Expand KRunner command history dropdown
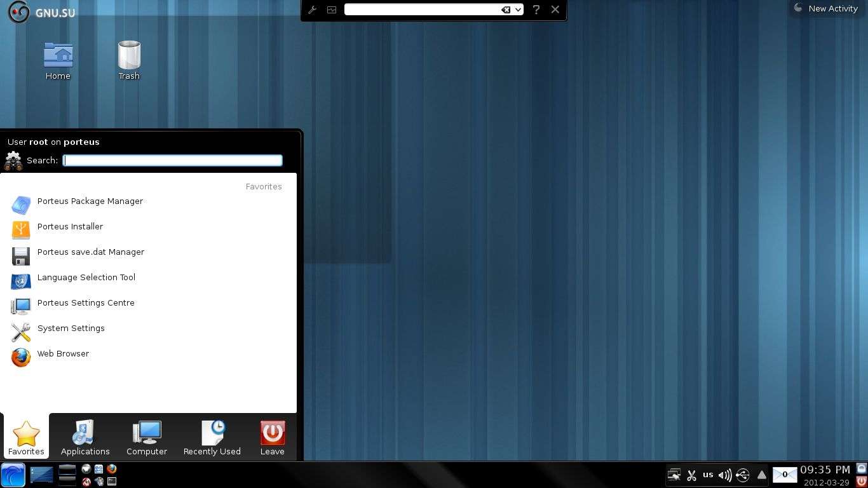This screenshot has width=868, height=488. [x=519, y=10]
